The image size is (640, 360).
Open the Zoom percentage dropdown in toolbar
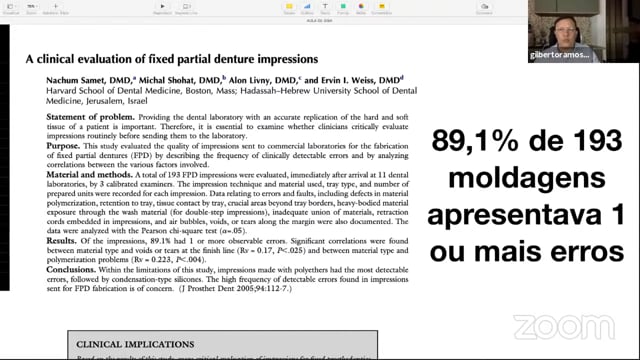tap(31, 8)
